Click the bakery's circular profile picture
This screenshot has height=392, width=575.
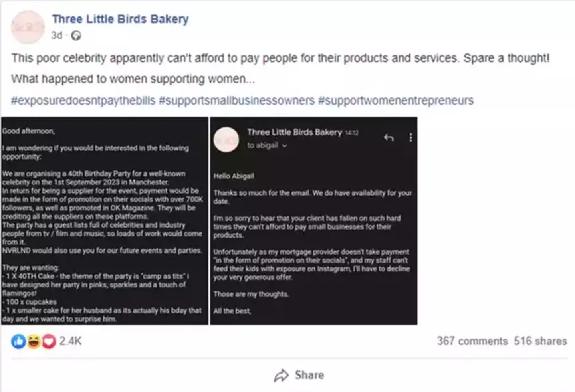click(x=27, y=27)
